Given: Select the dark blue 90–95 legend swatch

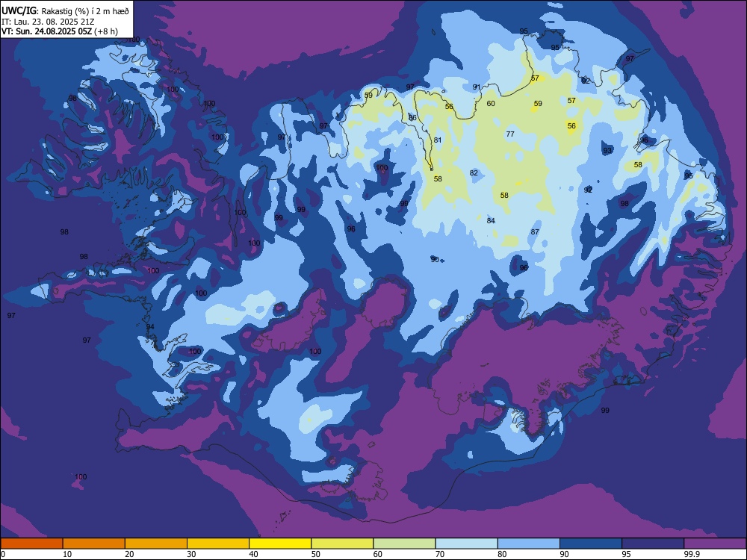Looking at the screenshot, I should click(x=591, y=544).
